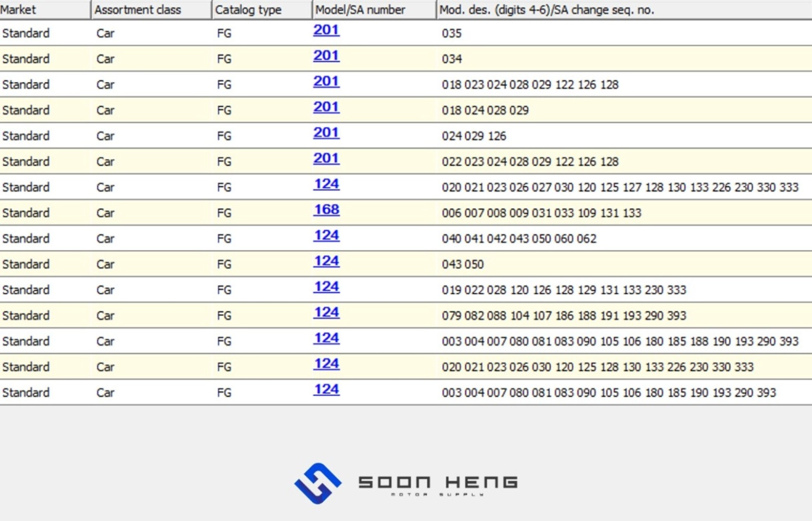Screen dimensions: 812x521
Task: Click Car in the 034 row
Action: tap(105, 59)
